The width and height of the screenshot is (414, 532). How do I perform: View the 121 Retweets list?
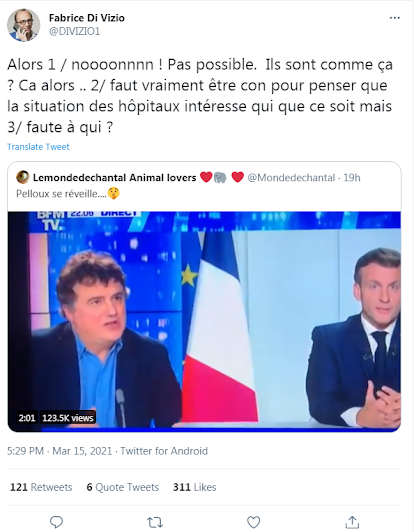(x=41, y=487)
